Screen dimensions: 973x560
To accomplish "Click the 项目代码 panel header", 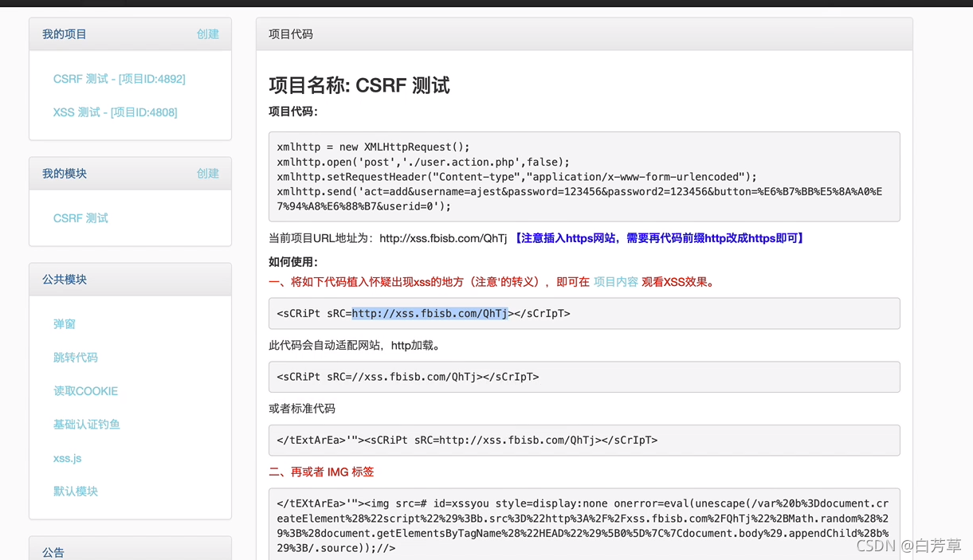I will (584, 34).
